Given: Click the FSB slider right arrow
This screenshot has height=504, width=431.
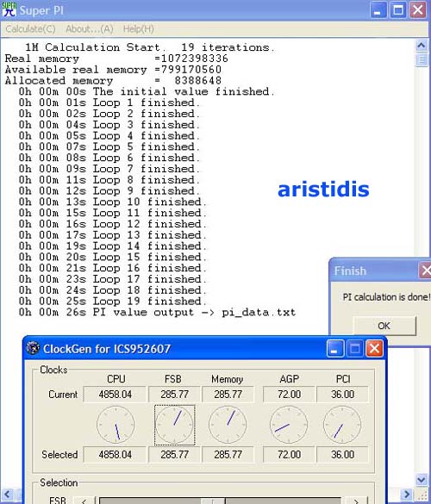Looking at the screenshot, I should (x=356, y=501).
